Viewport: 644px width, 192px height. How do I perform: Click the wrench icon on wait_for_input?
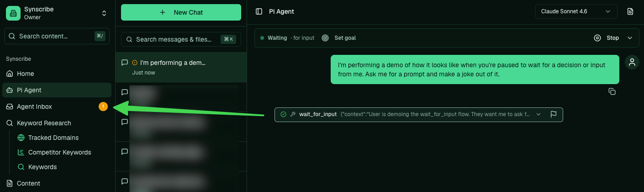tap(293, 114)
